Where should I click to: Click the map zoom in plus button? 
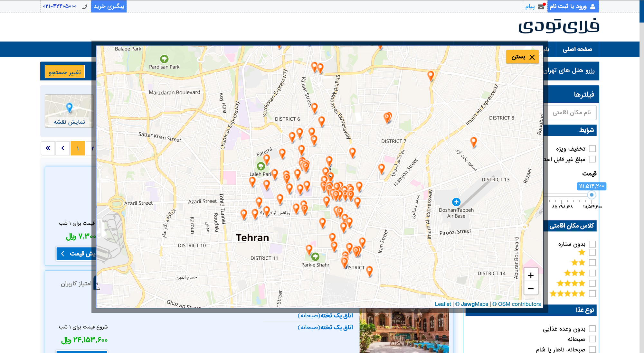(531, 275)
